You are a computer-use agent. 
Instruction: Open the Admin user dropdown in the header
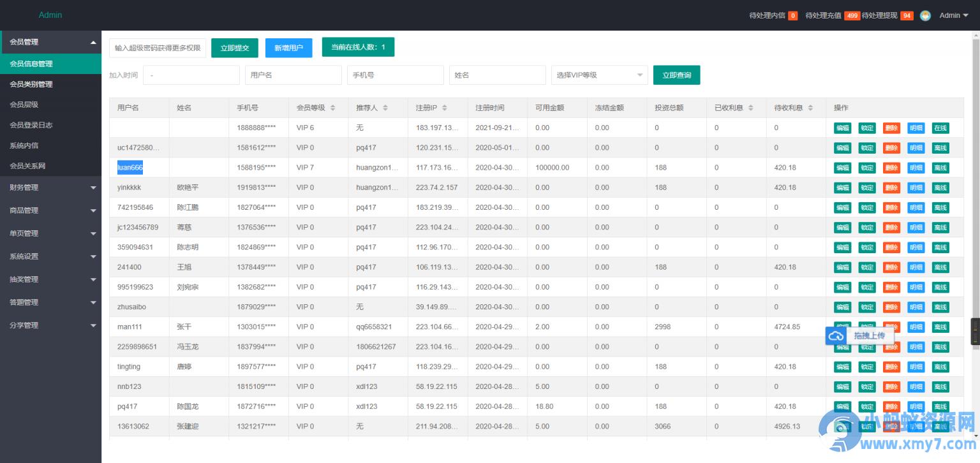954,15
